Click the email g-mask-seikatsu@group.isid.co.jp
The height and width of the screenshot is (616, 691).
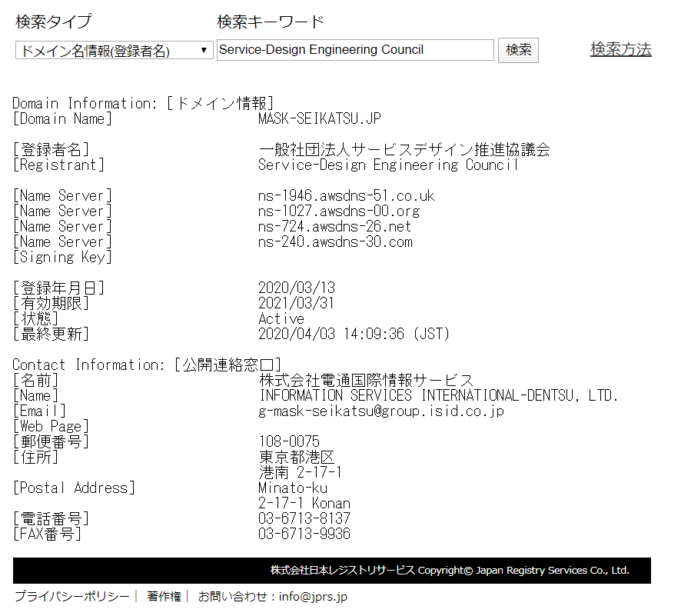(x=381, y=411)
